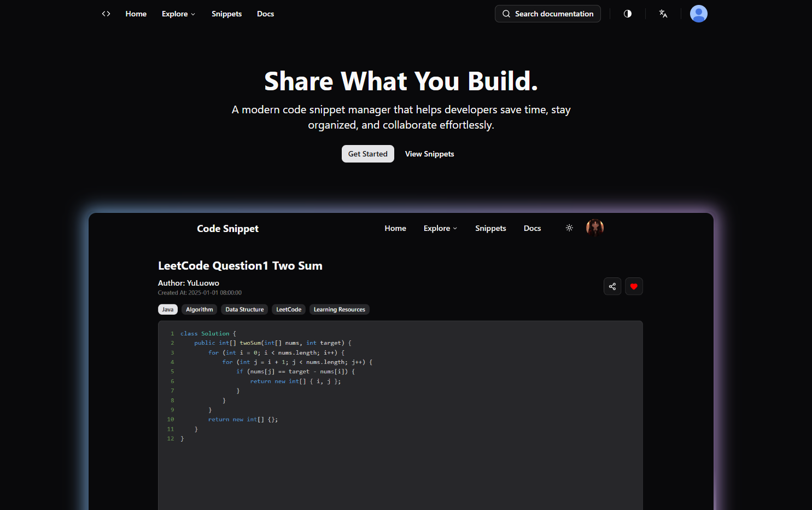This screenshot has width=812, height=510.
Task: Go to Home in top navbar
Action: [136, 14]
